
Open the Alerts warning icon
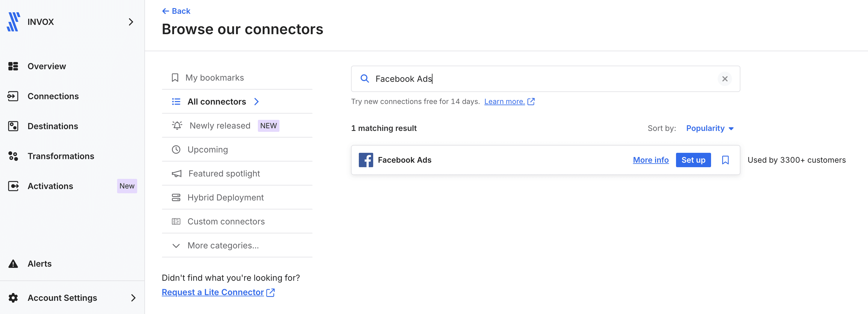click(x=13, y=263)
